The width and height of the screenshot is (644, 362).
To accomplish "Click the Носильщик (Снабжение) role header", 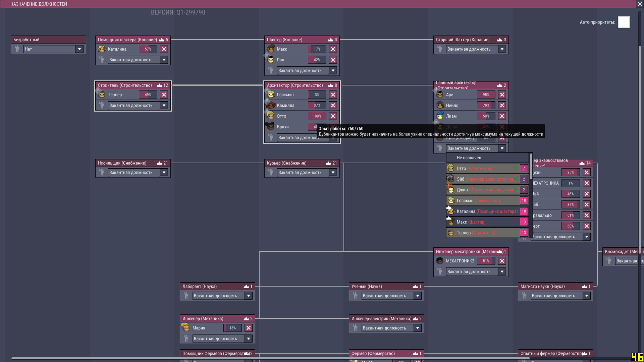I will tap(122, 163).
